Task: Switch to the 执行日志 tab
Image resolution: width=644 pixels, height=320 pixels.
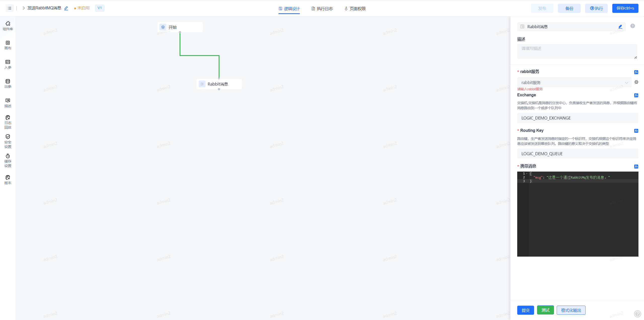Action: [x=322, y=9]
